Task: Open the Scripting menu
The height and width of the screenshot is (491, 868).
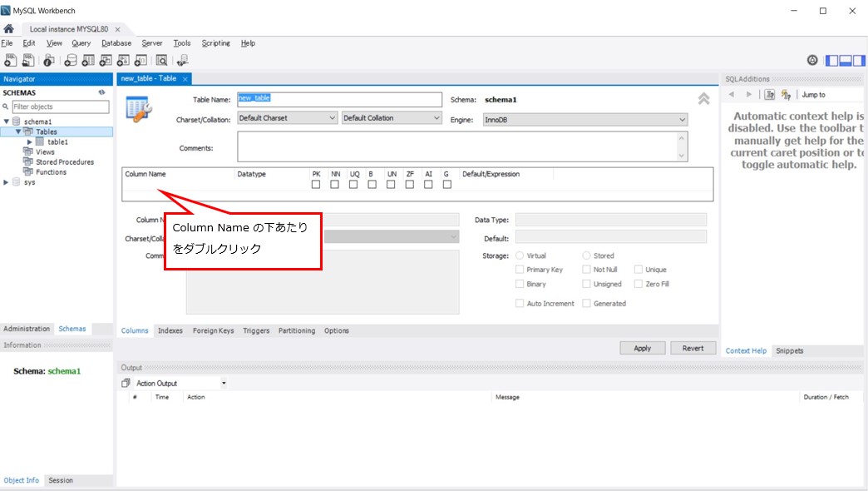Action: point(216,43)
